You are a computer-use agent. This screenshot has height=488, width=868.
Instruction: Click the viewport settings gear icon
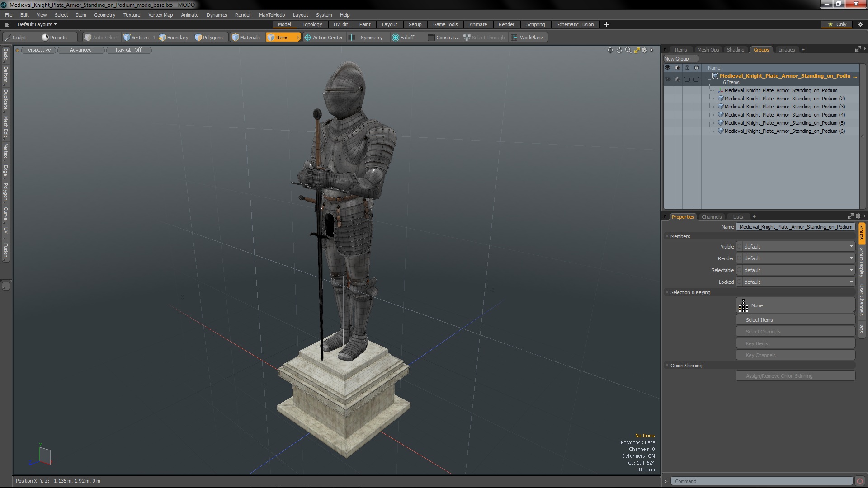[644, 50]
